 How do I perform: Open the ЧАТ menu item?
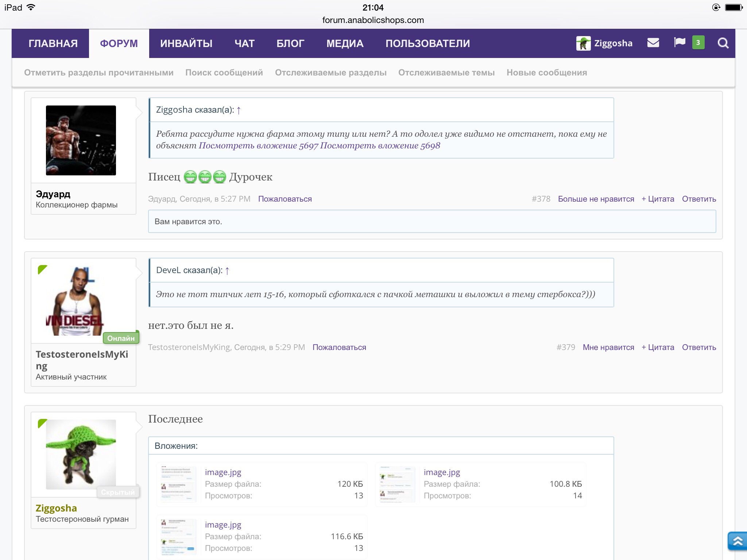pyautogui.click(x=244, y=43)
